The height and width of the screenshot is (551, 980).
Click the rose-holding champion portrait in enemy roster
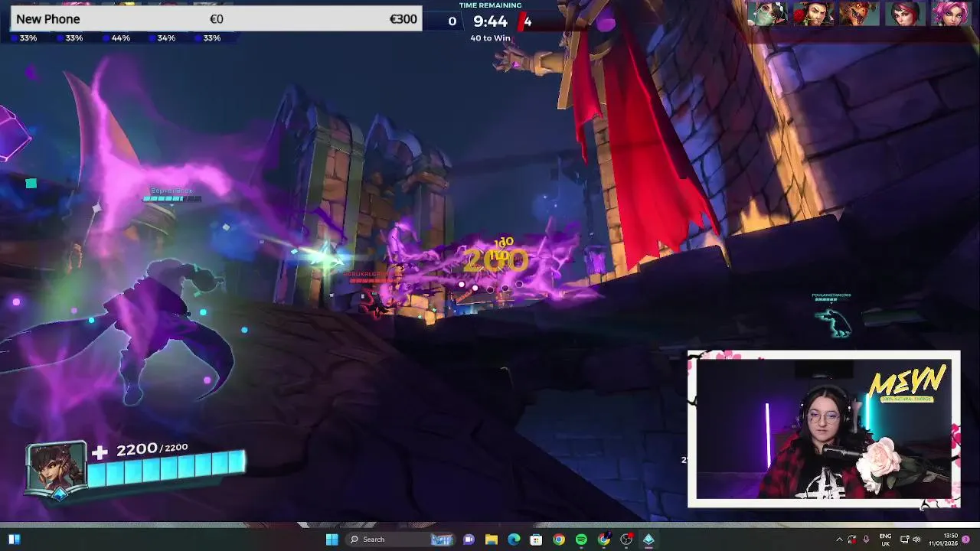[x=813, y=14]
